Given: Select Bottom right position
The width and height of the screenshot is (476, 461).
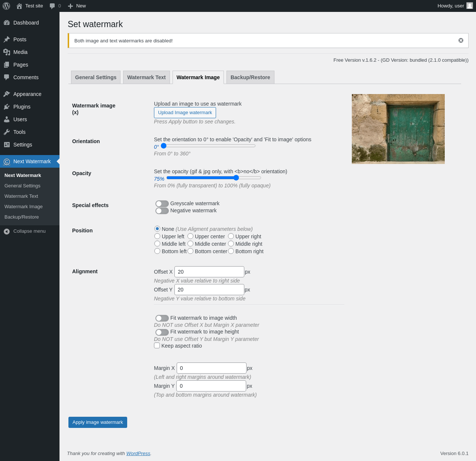Looking at the screenshot, I should [231, 251].
